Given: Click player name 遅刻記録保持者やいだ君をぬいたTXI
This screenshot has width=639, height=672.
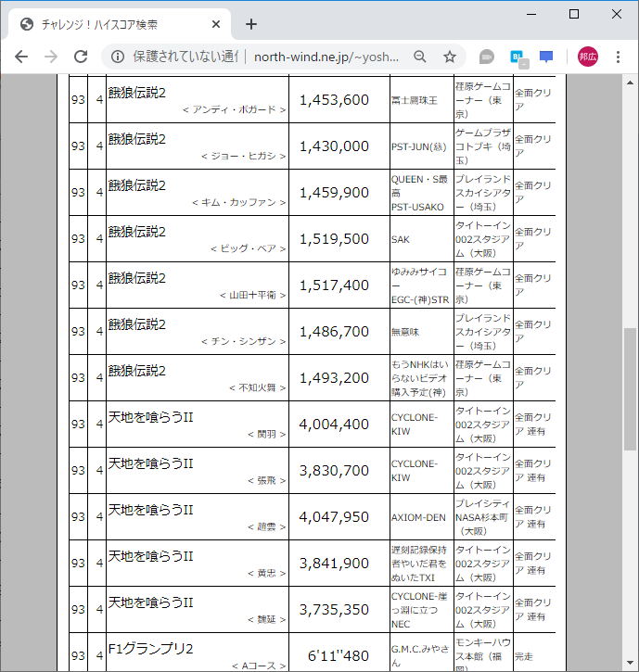Looking at the screenshot, I should pyautogui.click(x=418, y=564).
